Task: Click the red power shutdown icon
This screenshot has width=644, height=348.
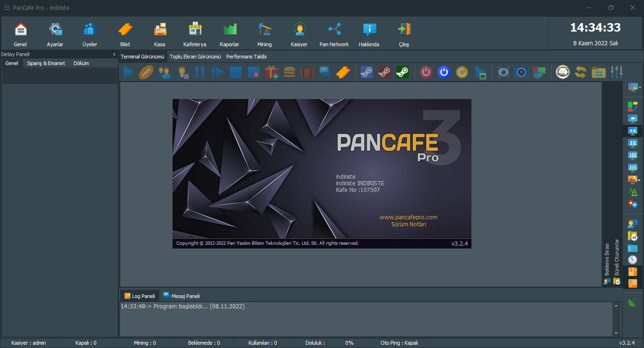Action: [426, 72]
